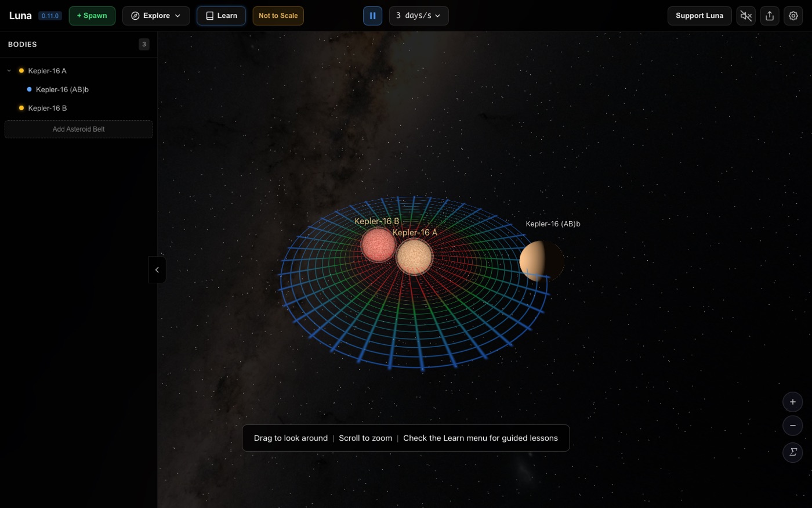Toggle the sound mute icon
Screen dimensions: 812x508
pyautogui.click(x=746, y=16)
